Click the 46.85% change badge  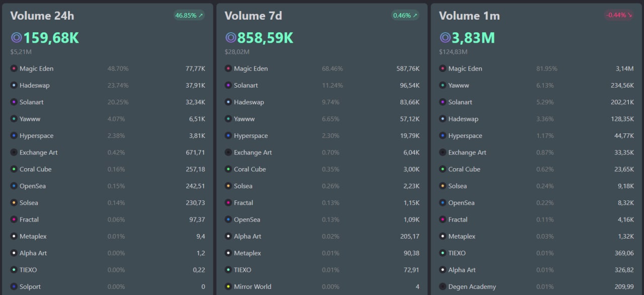pos(189,16)
